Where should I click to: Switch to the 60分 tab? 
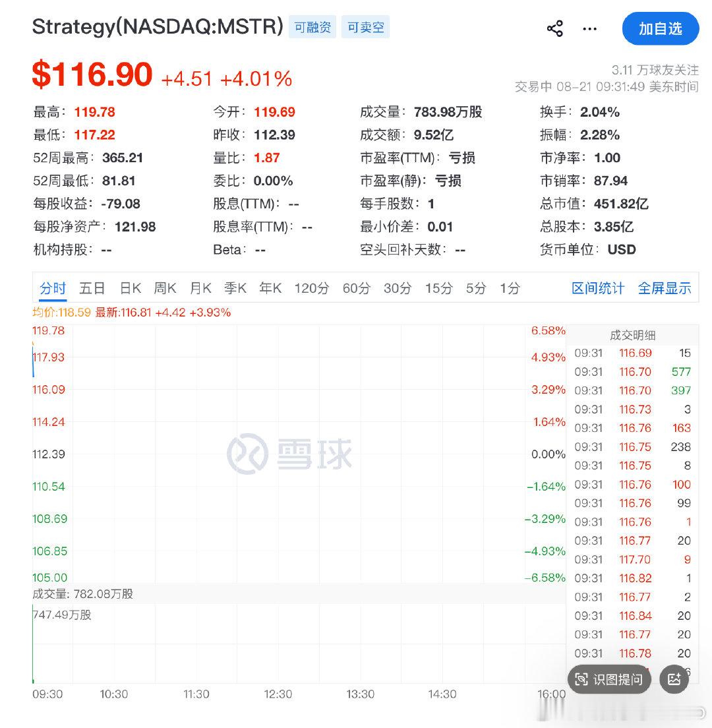pos(357,288)
